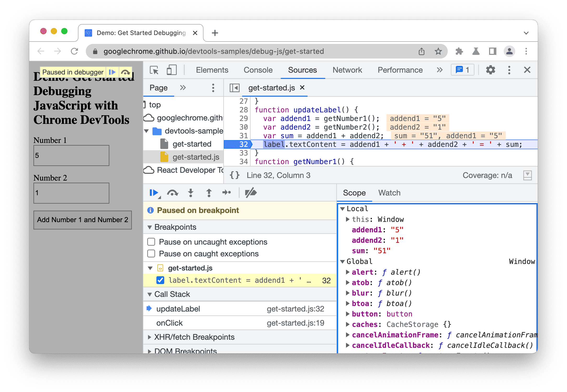The image size is (567, 392).
Task: Click the Step into next function call icon
Action: coord(190,193)
